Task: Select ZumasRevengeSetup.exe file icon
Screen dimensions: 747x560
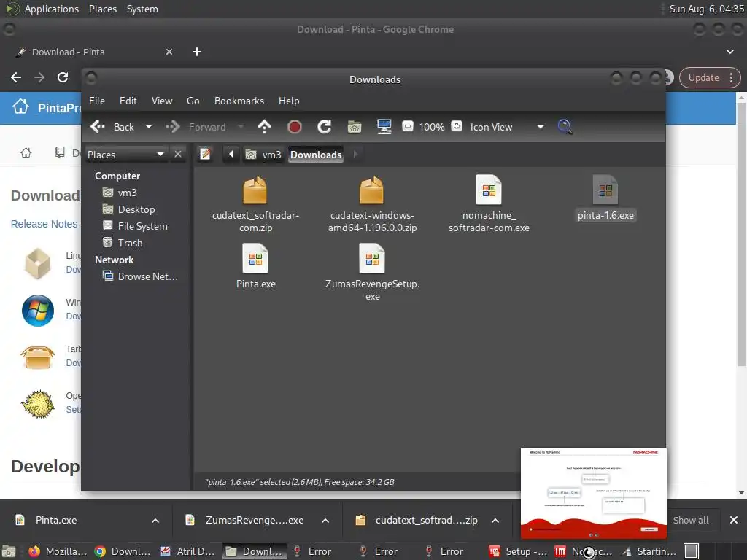Action: pos(372,259)
